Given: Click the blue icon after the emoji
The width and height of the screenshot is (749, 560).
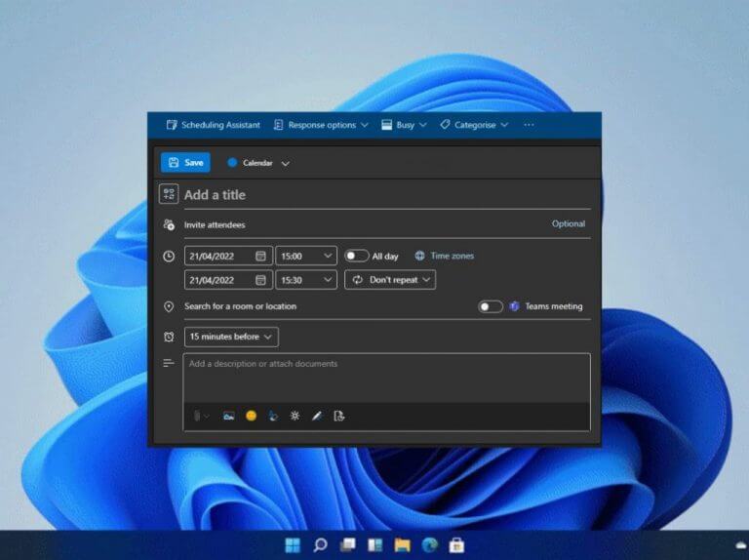Looking at the screenshot, I should coord(273,417).
